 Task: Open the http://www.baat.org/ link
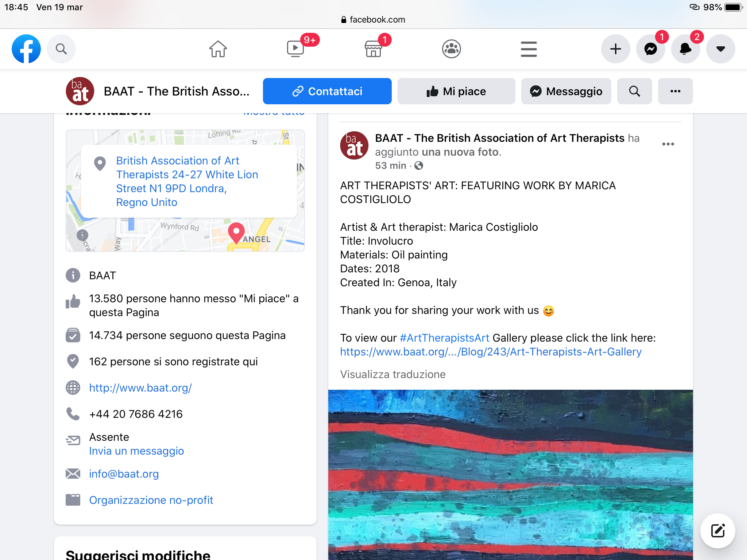pos(140,388)
